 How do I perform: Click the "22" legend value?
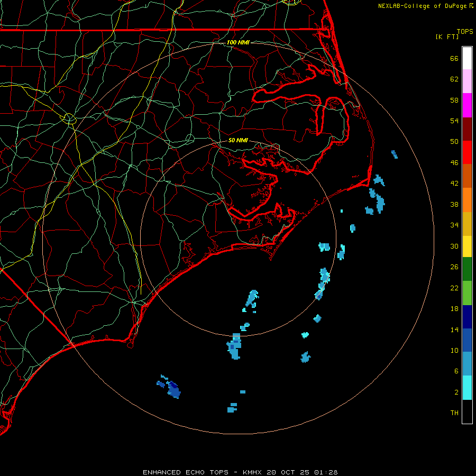coord(454,288)
